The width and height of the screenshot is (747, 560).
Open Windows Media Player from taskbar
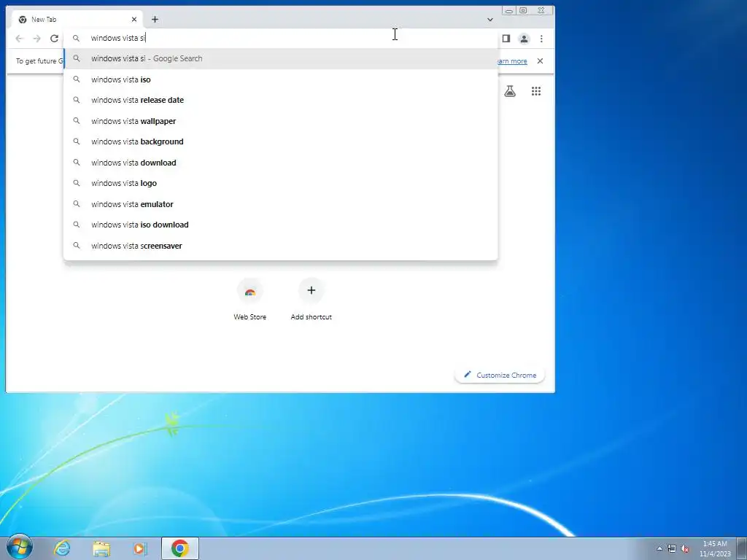[140, 548]
